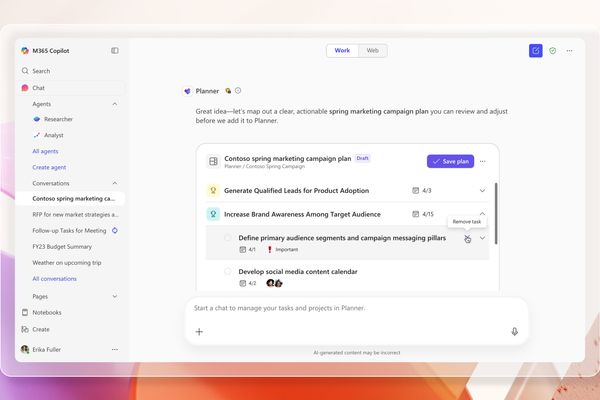Click assignee avatars on social media task
Screen dimensions: 600x400
(x=274, y=283)
